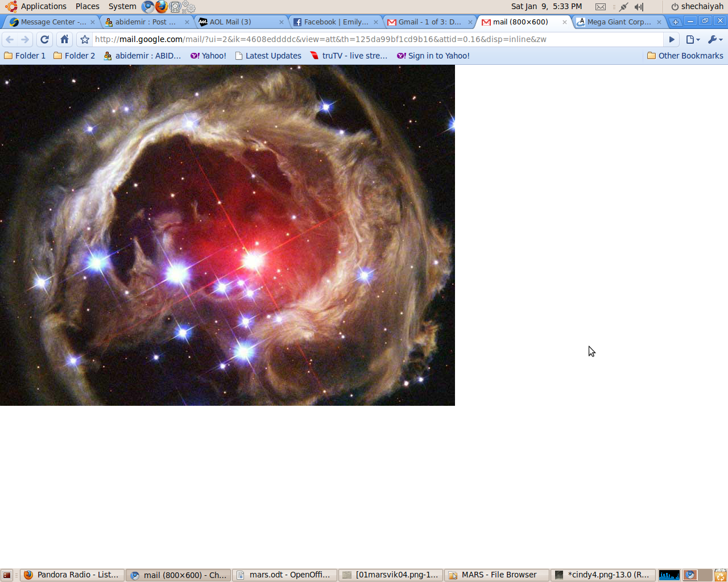Open the volume speaker control

point(639,7)
